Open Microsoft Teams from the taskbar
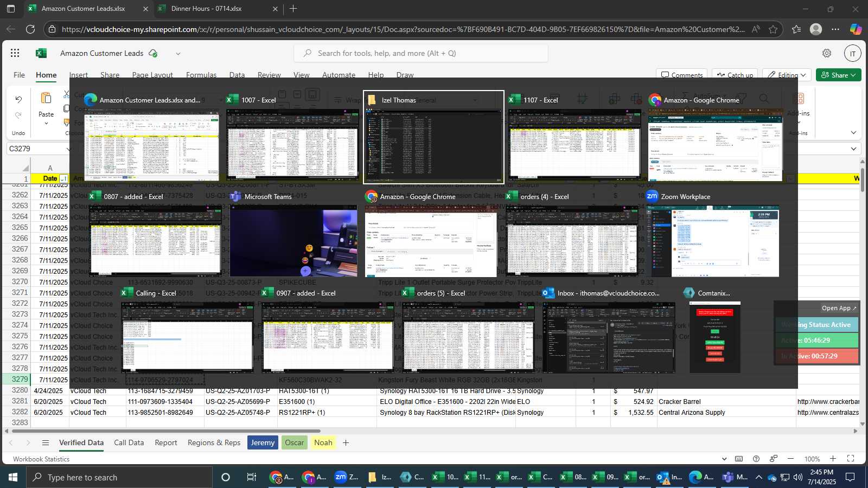Image resolution: width=868 pixels, height=488 pixels. click(735, 477)
